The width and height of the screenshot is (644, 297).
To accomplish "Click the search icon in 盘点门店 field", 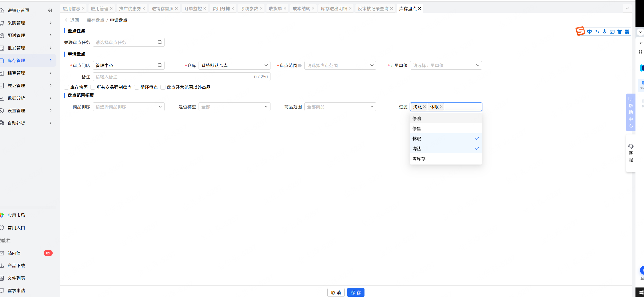I will click(160, 65).
